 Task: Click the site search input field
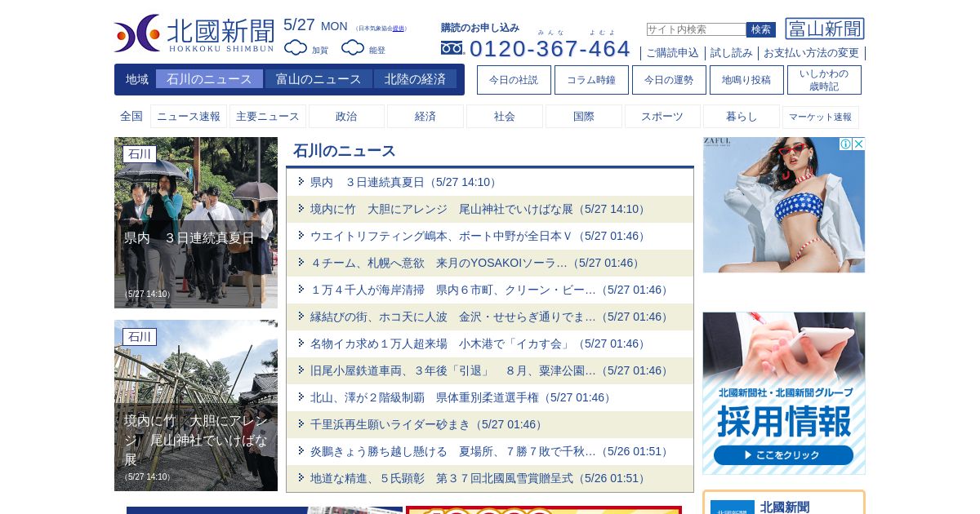[x=696, y=29]
